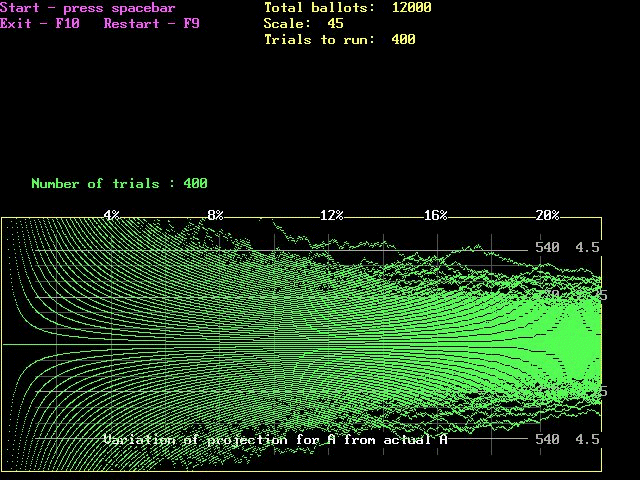Click the upper '540' gridline label

pos(547,247)
